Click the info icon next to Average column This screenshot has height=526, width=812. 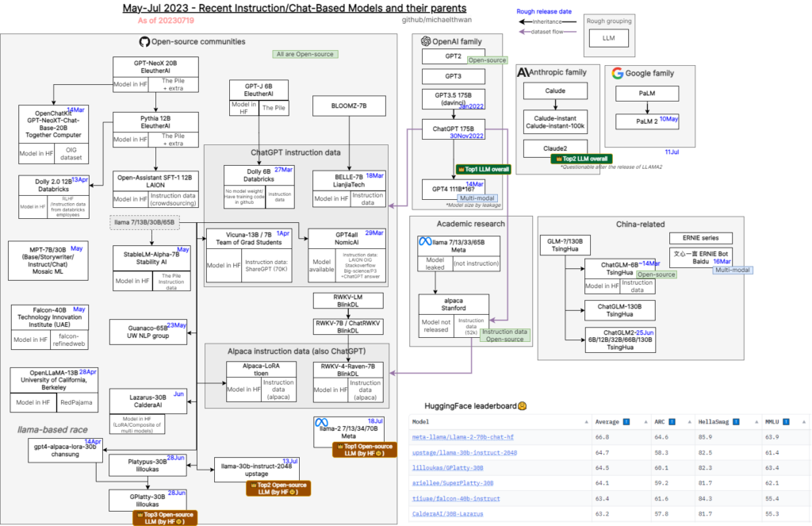[x=626, y=422]
